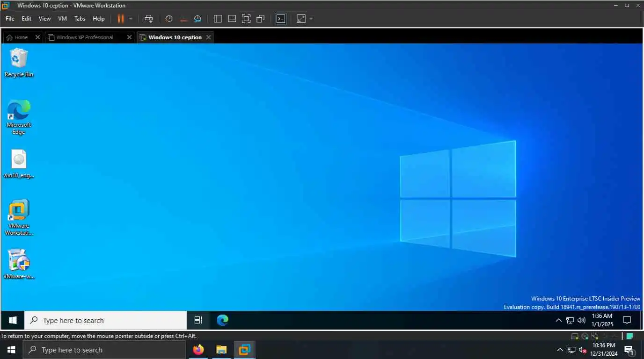This screenshot has width=644, height=359.
Task: Select the Microsoft Edge desktop shortcut
Action: click(19, 117)
